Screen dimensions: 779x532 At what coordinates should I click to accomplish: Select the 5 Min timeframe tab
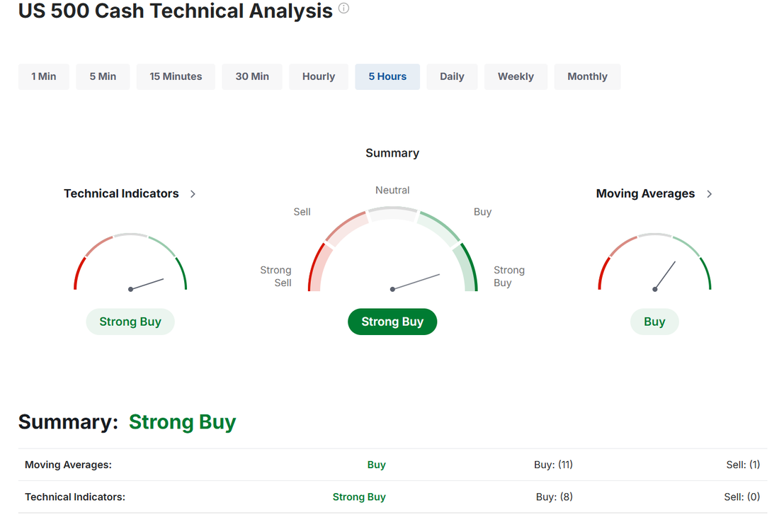pyautogui.click(x=103, y=77)
